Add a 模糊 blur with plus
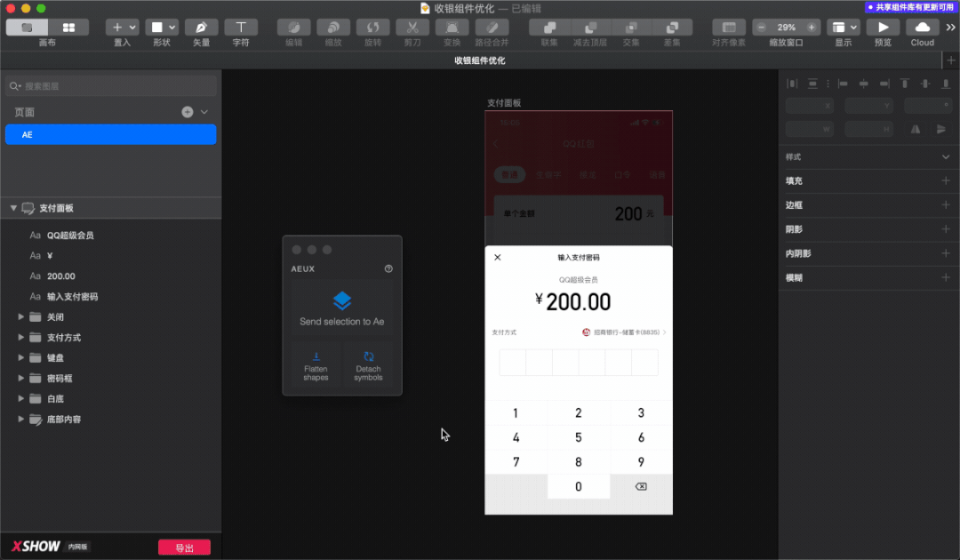This screenshot has width=960, height=560. (946, 277)
